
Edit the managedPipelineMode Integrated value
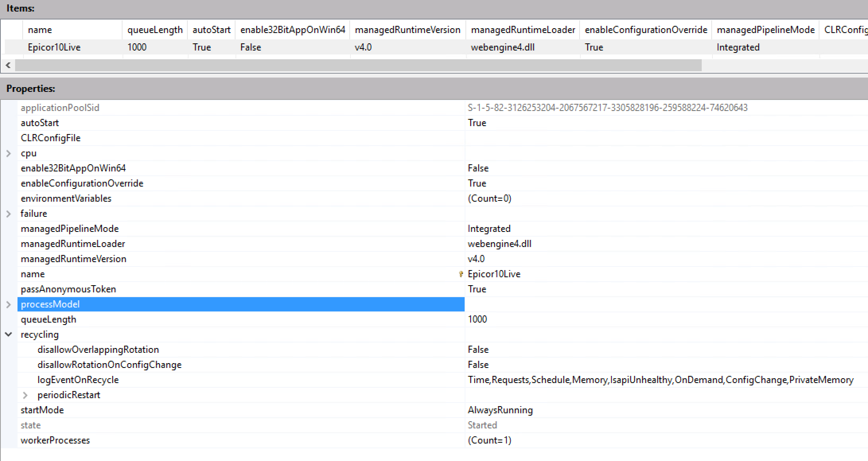[489, 229]
